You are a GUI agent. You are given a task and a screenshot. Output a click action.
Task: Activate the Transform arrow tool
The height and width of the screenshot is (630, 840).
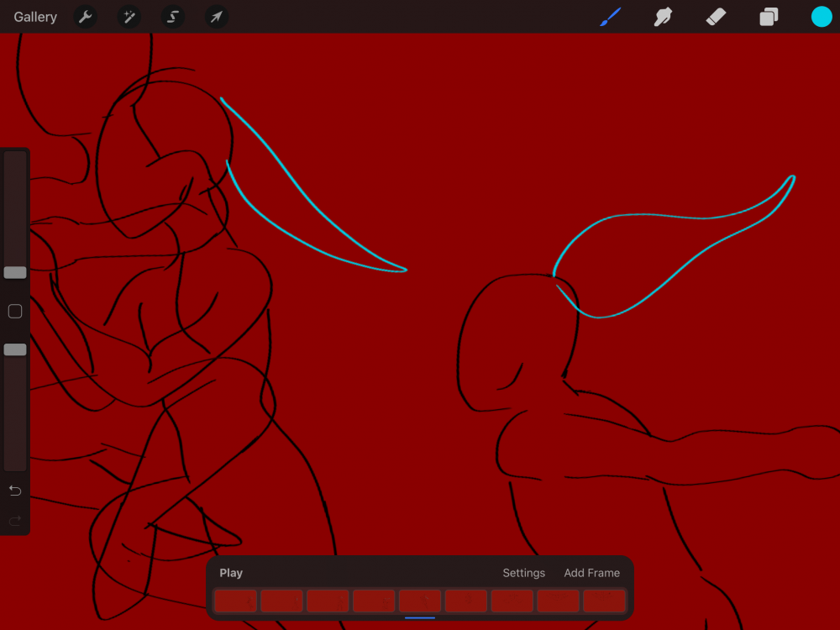pyautogui.click(x=217, y=17)
